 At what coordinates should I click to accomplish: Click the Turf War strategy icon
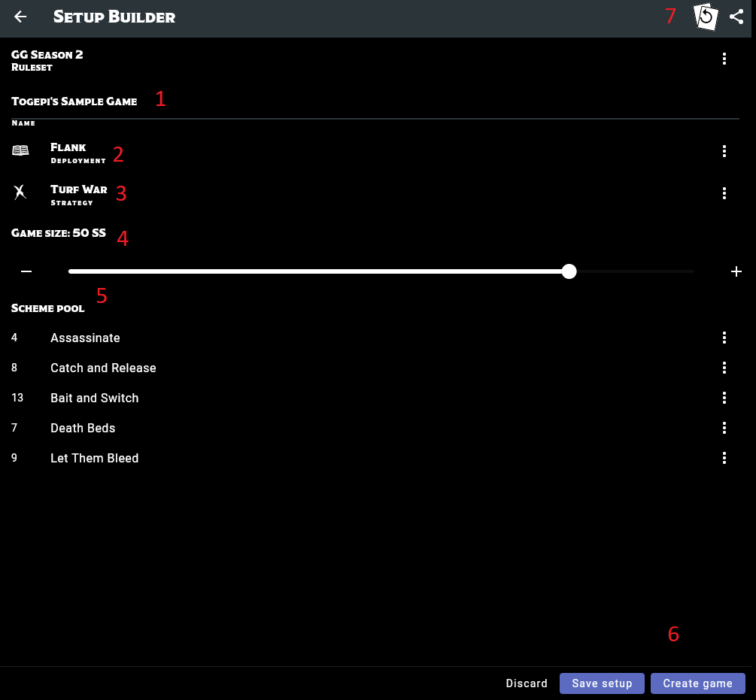(x=20, y=192)
